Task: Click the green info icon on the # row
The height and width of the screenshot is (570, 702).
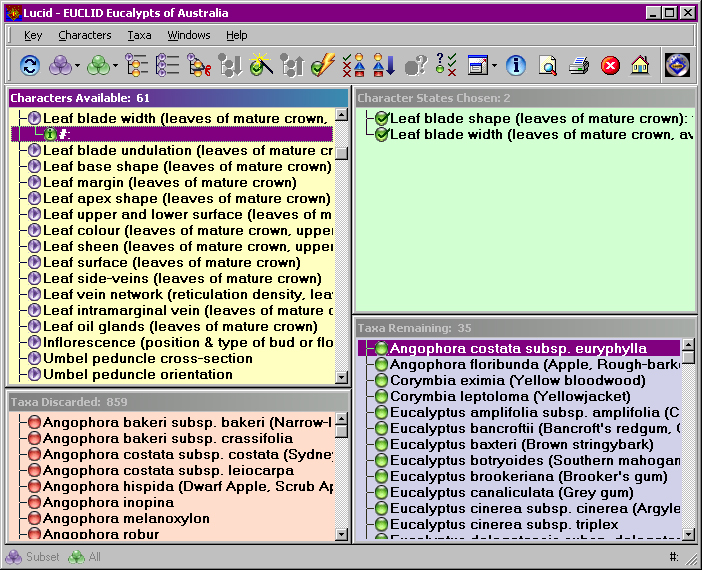Action: (x=50, y=134)
